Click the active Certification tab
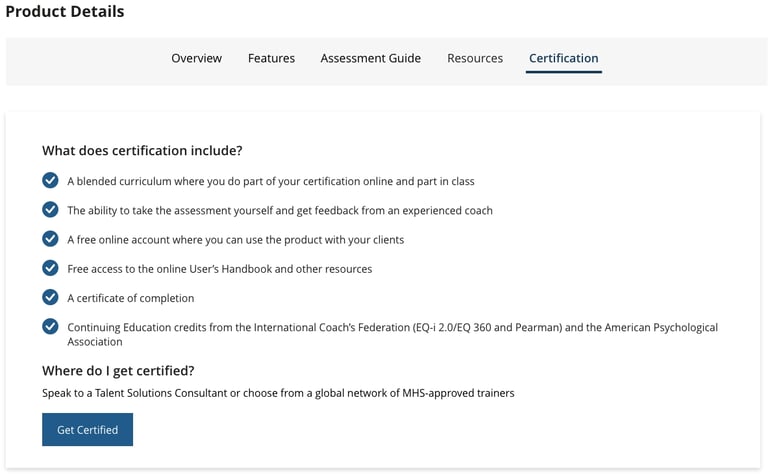768x476 pixels. [x=563, y=58]
